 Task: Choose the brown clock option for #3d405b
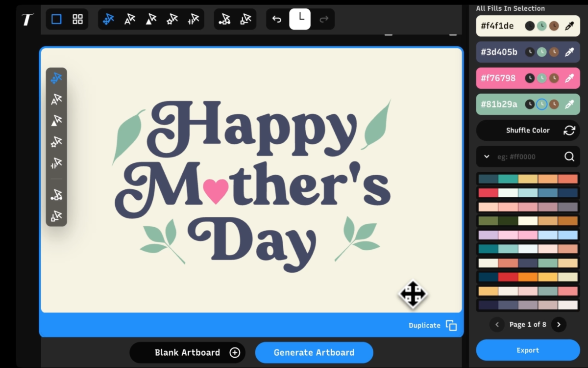pos(554,52)
